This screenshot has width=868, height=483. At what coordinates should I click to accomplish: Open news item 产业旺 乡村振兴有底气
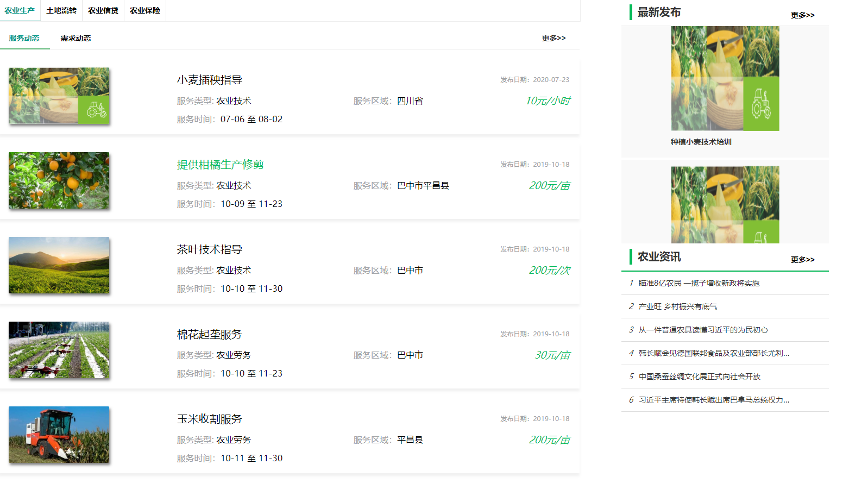(677, 306)
